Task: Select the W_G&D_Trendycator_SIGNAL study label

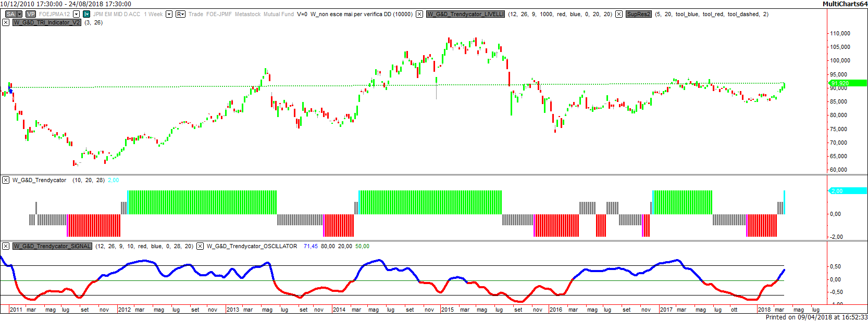Action: (x=52, y=246)
